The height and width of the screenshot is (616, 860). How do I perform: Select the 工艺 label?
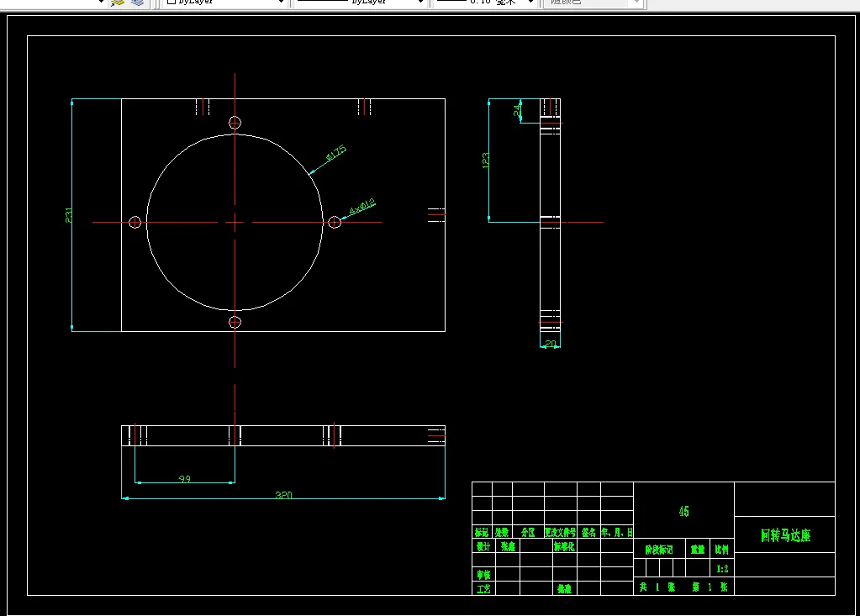point(483,589)
